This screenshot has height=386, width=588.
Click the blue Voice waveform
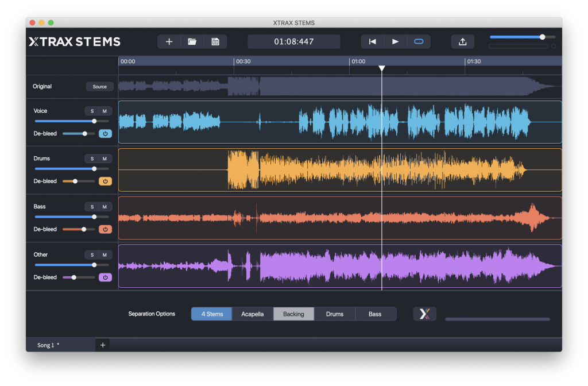pos(340,122)
